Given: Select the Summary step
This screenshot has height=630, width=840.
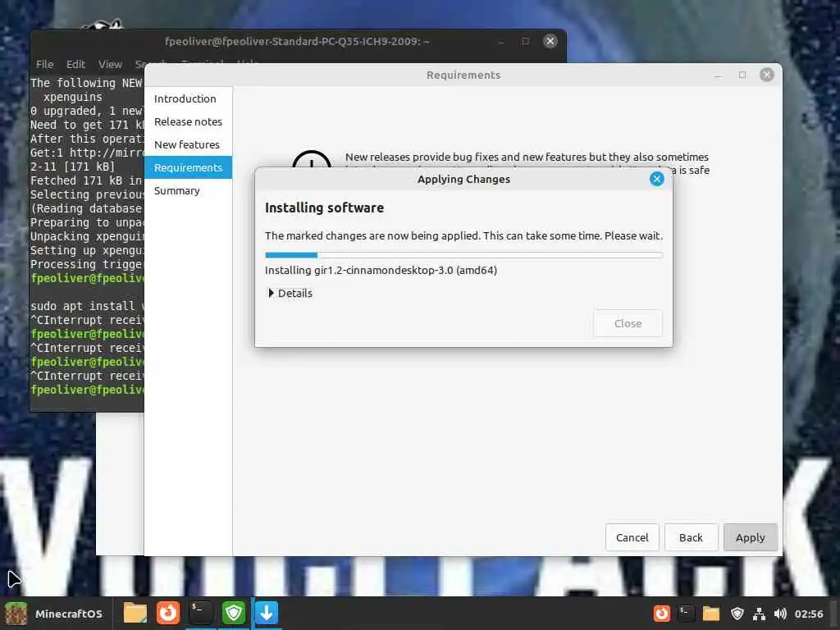Looking at the screenshot, I should 188,190.
